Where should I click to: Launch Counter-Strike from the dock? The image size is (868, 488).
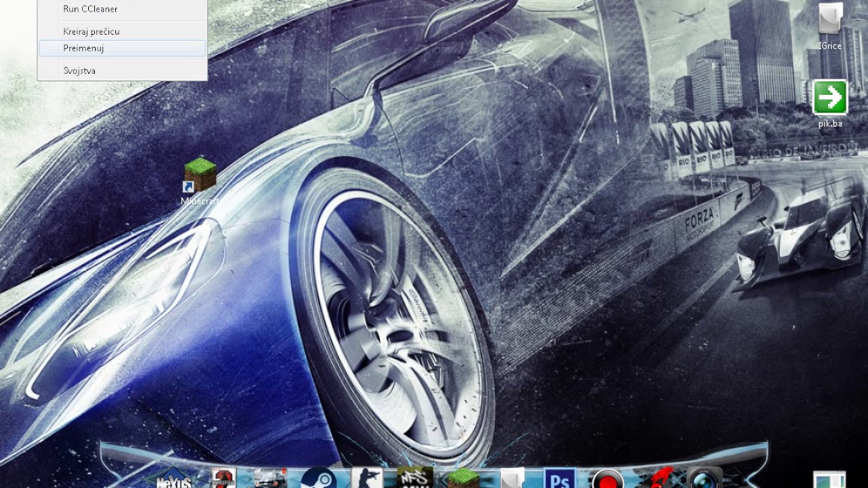367,478
